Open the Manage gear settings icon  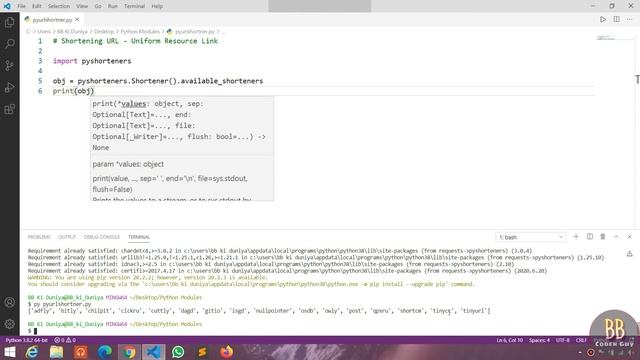9,324
